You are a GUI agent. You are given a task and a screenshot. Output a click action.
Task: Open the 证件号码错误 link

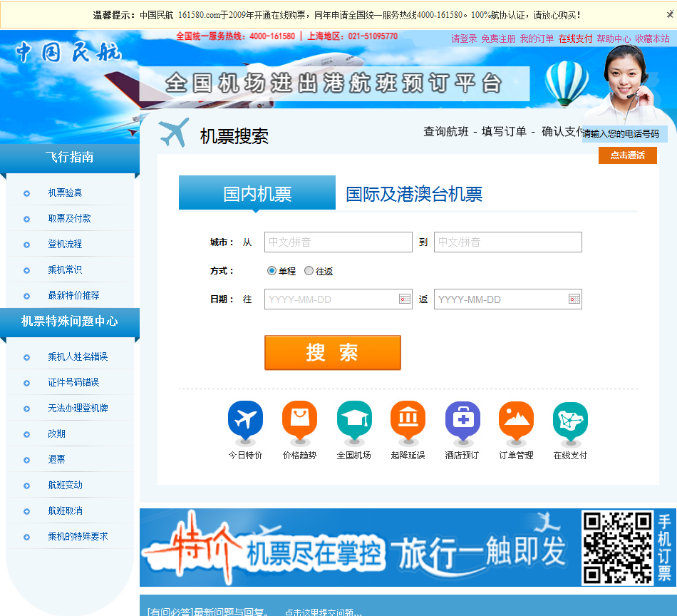pos(73,382)
